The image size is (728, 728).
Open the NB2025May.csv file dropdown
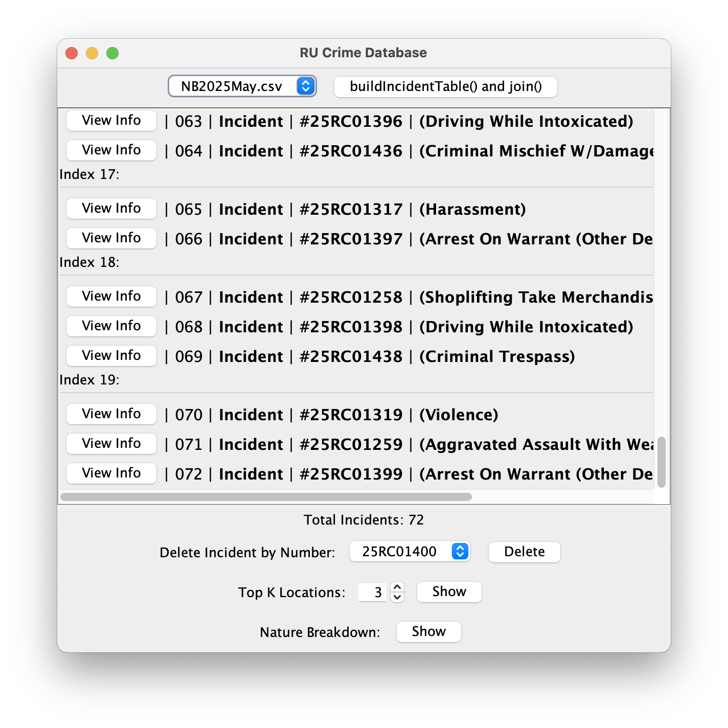click(242, 86)
